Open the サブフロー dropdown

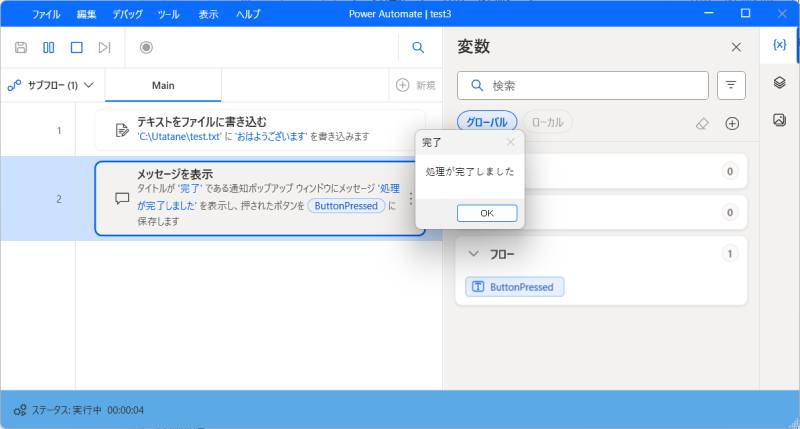pyautogui.click(x=51, y=85)
